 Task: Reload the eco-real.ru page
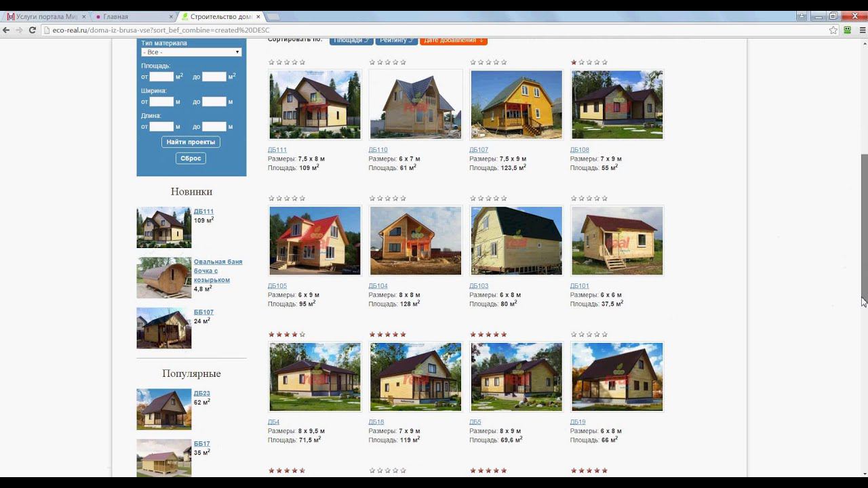32,30
